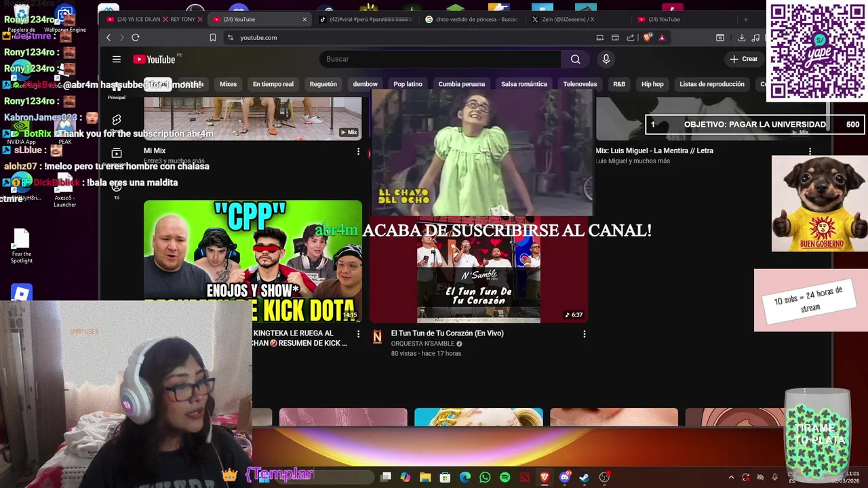Select the Reguetón chip
The width and height of the screenshot is (868, 488).
pos(323,84)
